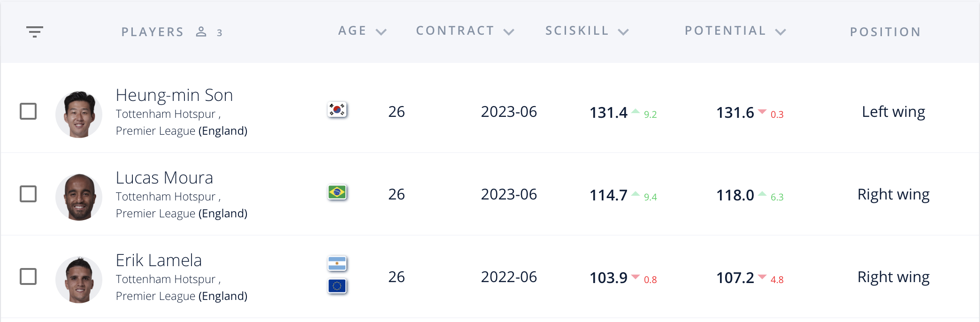This screenshot has width=980, height=322.
Task: Open the SCISKILL column sort chevron
Action: click(x=623, y=32)
